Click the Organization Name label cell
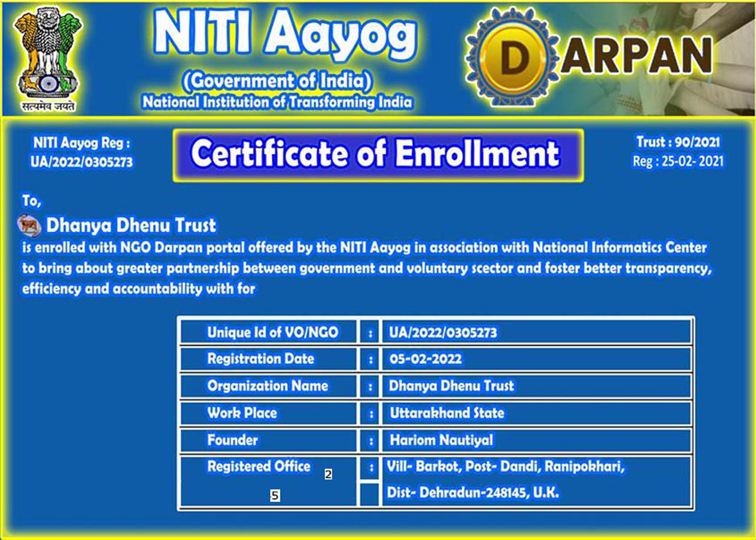 268,386
